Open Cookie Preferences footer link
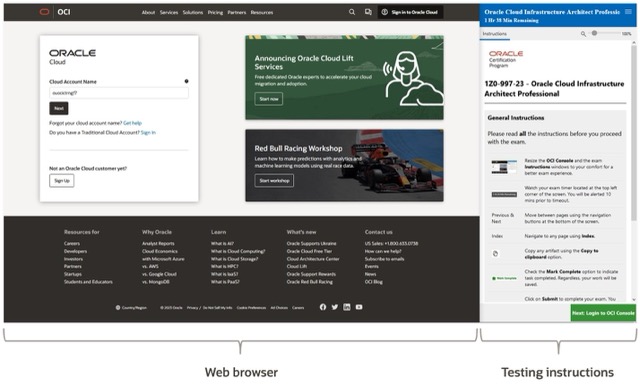Screen dimensions: 640x387 (251, 307)
